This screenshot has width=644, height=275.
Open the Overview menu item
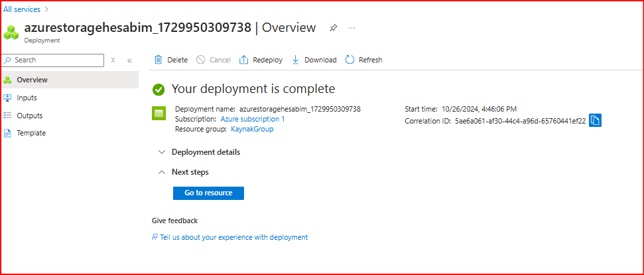click(32, 80)
